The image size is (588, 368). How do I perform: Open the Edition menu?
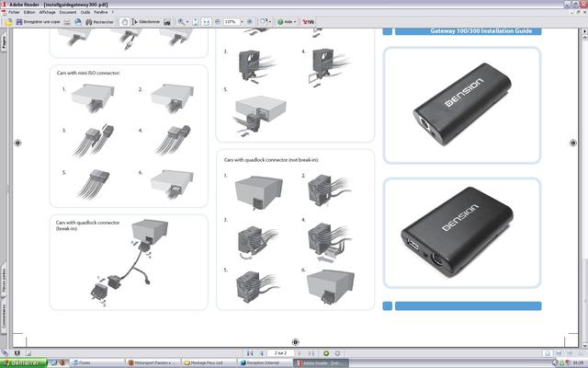point(29,12)
